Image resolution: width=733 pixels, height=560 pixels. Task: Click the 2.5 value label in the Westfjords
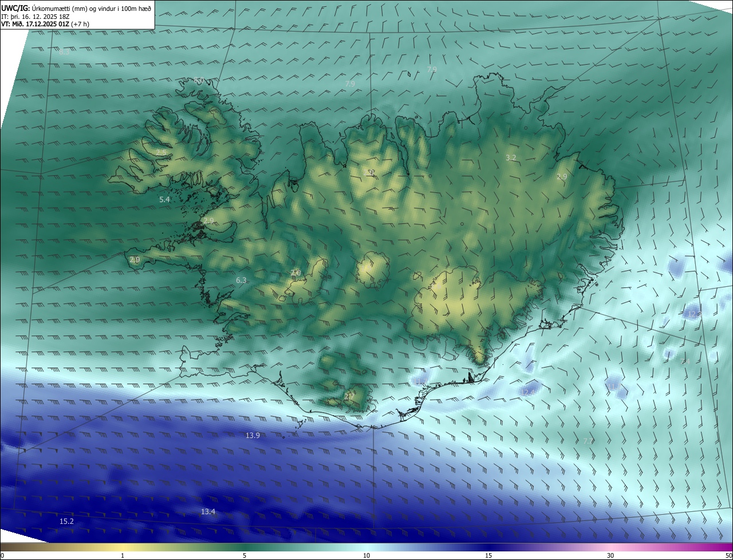[x=162, y=152]
